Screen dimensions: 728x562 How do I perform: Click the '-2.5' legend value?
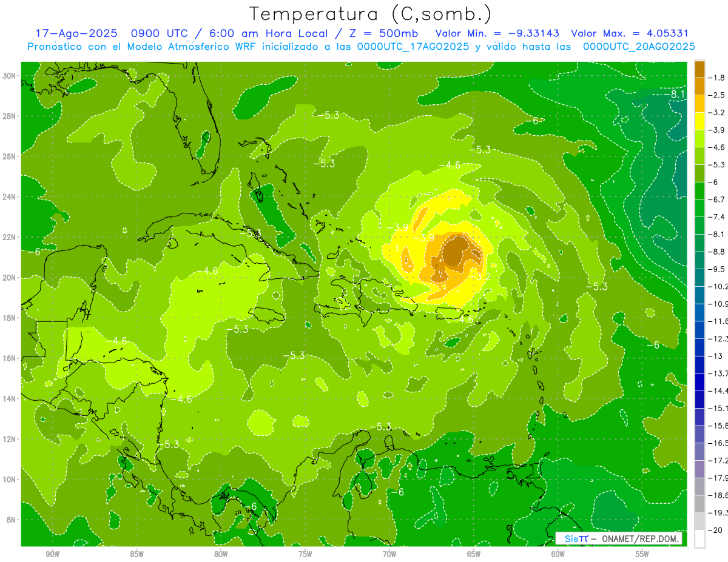717,95
